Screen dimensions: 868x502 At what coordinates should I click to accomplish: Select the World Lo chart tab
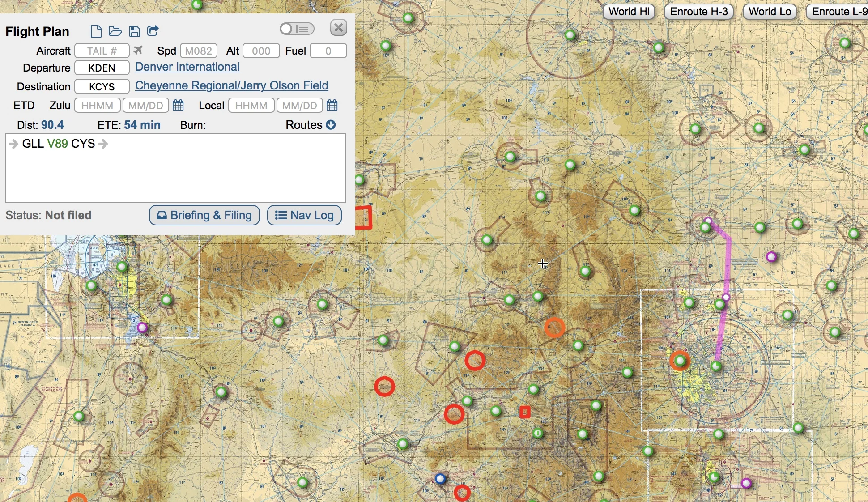pos(770,12)
